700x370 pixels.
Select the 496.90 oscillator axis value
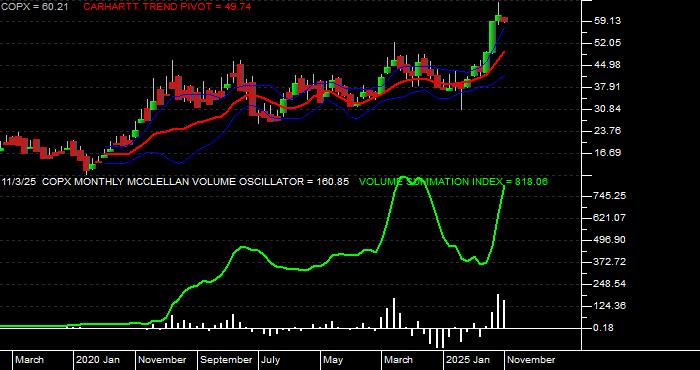click(610, 240)
